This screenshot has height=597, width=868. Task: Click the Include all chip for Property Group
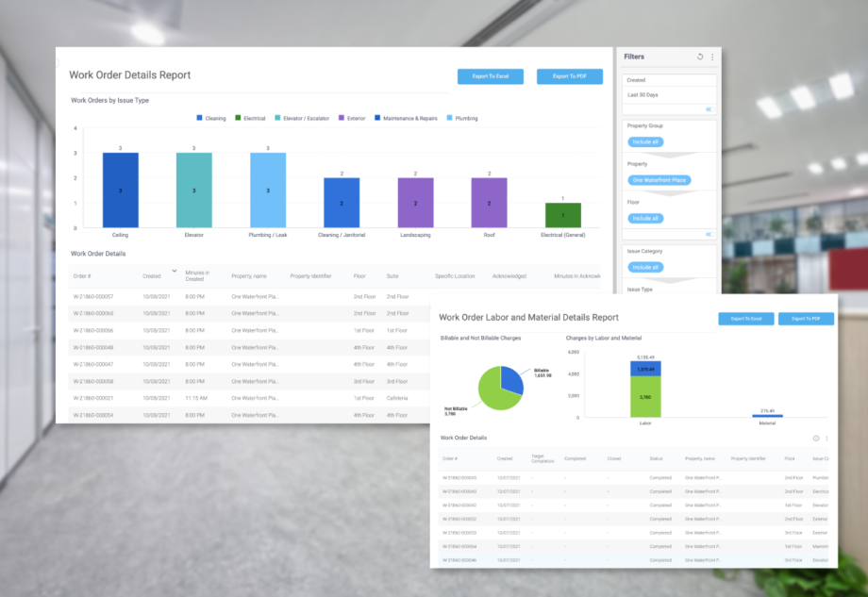pos(646,141)
